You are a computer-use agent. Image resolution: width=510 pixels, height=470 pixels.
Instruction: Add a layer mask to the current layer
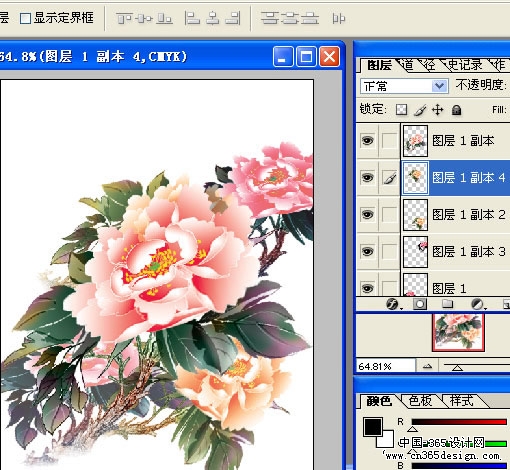pyautogui.click(x=420, y=304)
